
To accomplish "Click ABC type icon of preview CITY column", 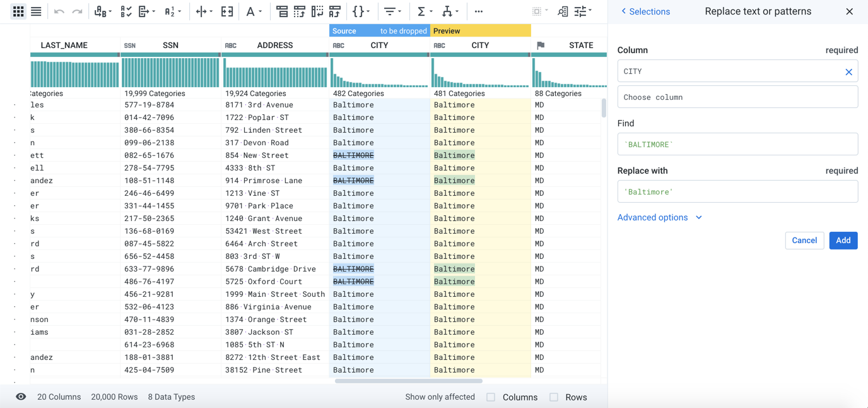I will [440, 45].
